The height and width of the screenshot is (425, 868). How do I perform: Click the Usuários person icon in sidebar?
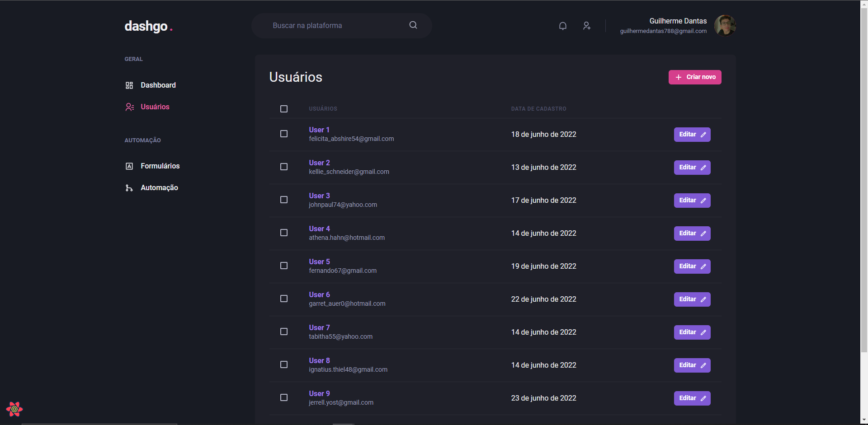click(129, 107)
